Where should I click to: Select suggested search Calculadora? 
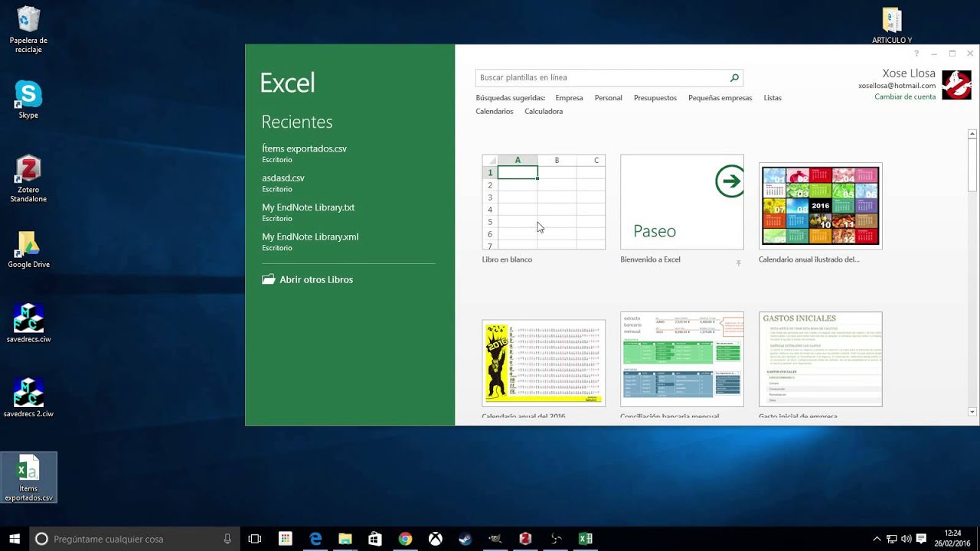(544, 111)
